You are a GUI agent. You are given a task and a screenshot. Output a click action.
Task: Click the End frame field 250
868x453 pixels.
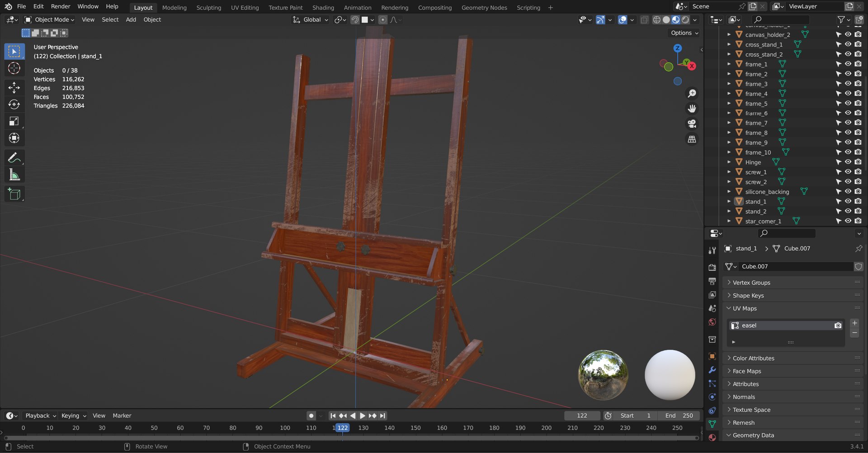coord(679,415)
